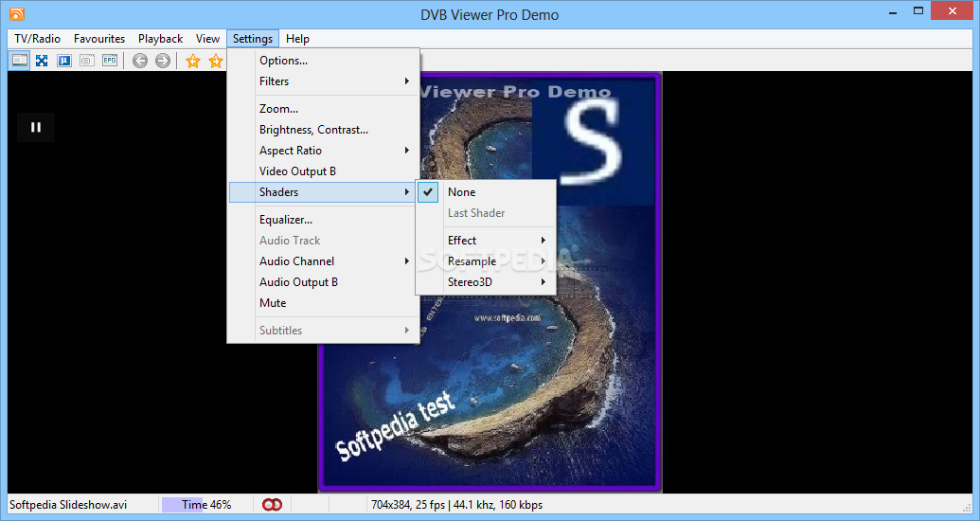
Task: Click the window display mode toolbar icon
Action: (19, 61)
